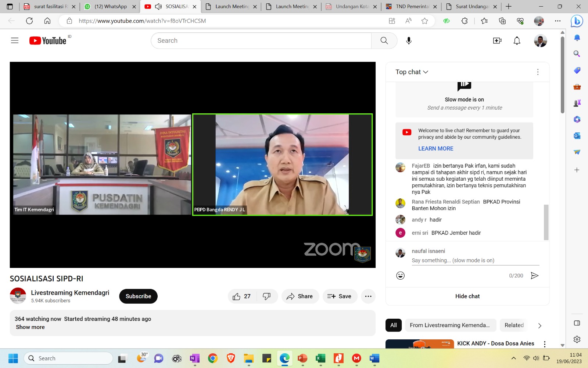The image size is (588, 368).
Task: Like the video with thumbs up
Action: click(242, 296)
